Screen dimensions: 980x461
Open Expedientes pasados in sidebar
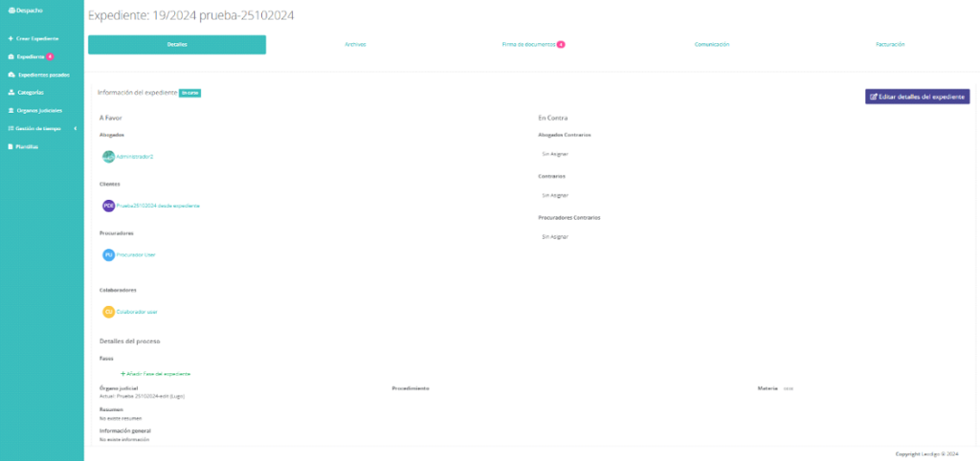click(x=43, y=75)
